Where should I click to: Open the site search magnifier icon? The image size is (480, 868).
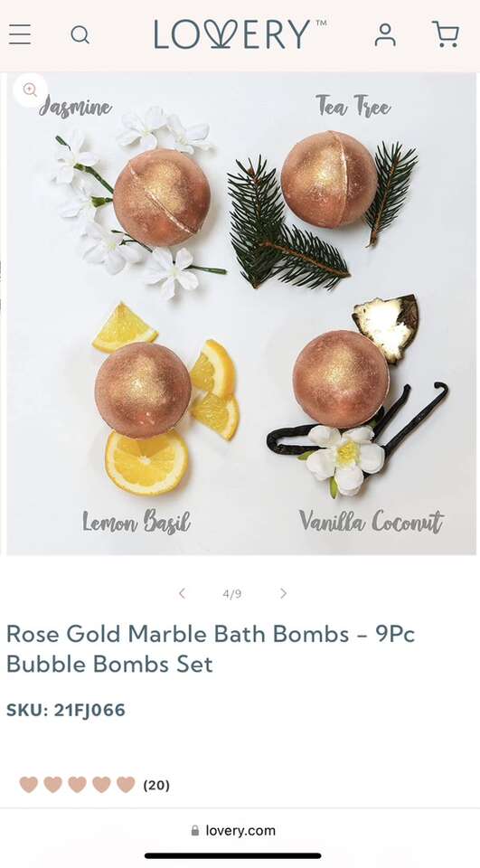[x=80, y=35]
